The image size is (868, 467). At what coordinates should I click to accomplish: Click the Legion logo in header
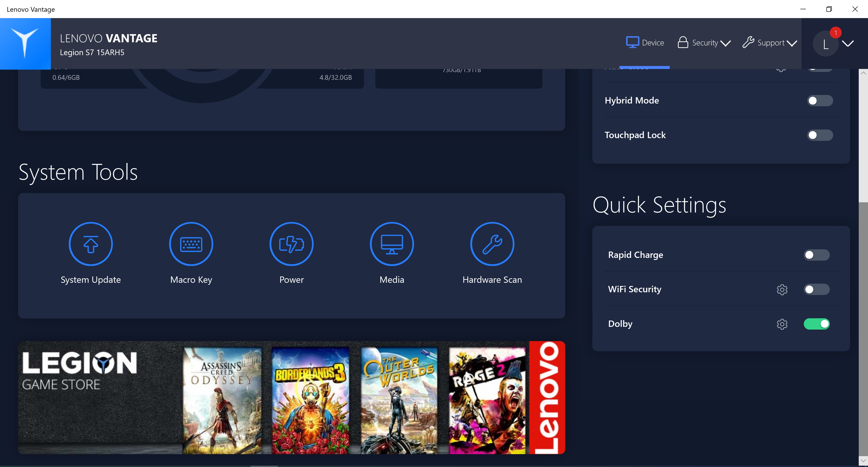pyautogui.click(x=25, y=43)
